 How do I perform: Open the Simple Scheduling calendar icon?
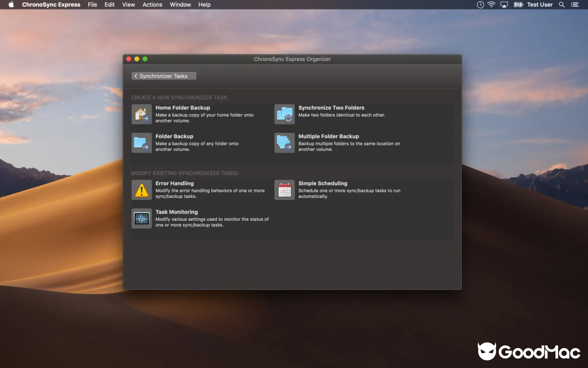pyautogui.click(x=284, y=190)
